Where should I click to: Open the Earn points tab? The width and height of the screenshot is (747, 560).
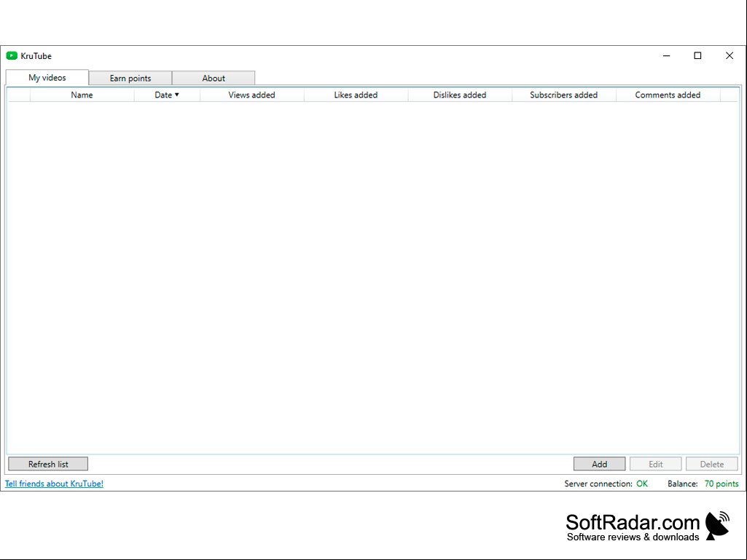(x=130, y=78)
